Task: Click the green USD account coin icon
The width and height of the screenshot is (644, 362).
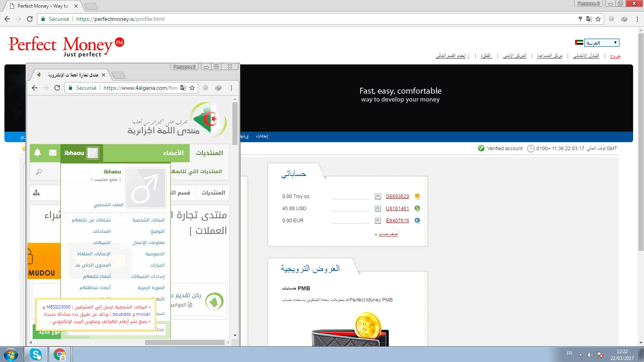Action: click(x=417, y=209)
